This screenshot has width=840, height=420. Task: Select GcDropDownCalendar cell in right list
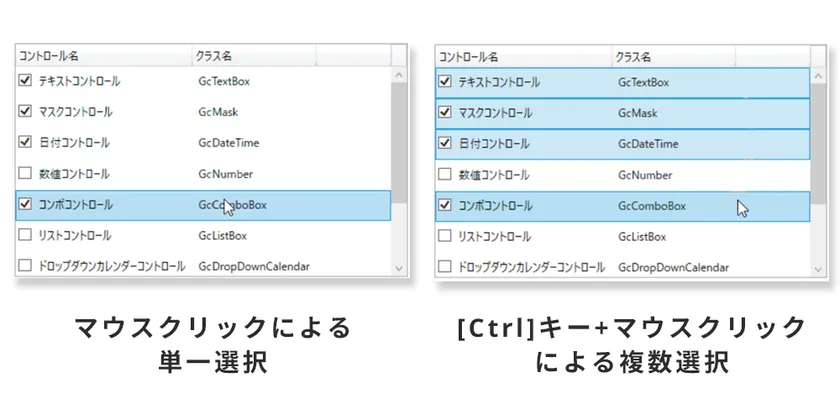[x=673, y=267]
